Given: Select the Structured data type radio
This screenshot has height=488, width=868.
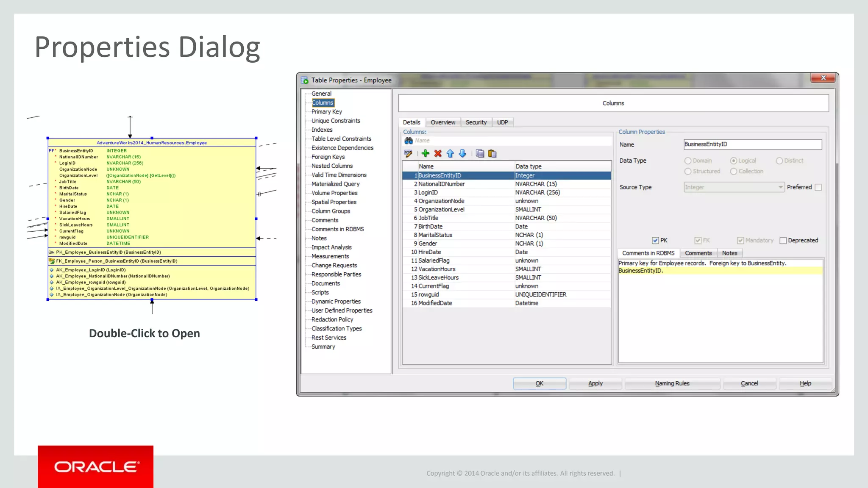Looking at the screenshot, I should coord(688,172).
